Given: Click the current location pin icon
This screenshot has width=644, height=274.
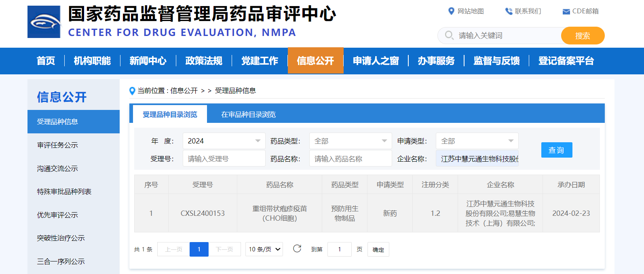Looking at the screenshot, I should click(x=132, y=91).
